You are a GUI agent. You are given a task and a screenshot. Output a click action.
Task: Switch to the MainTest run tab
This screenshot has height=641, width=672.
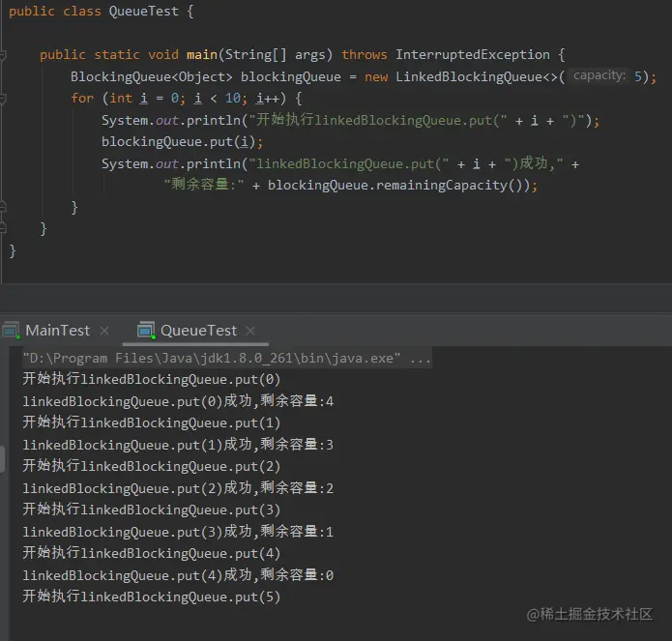coord(57,331)
